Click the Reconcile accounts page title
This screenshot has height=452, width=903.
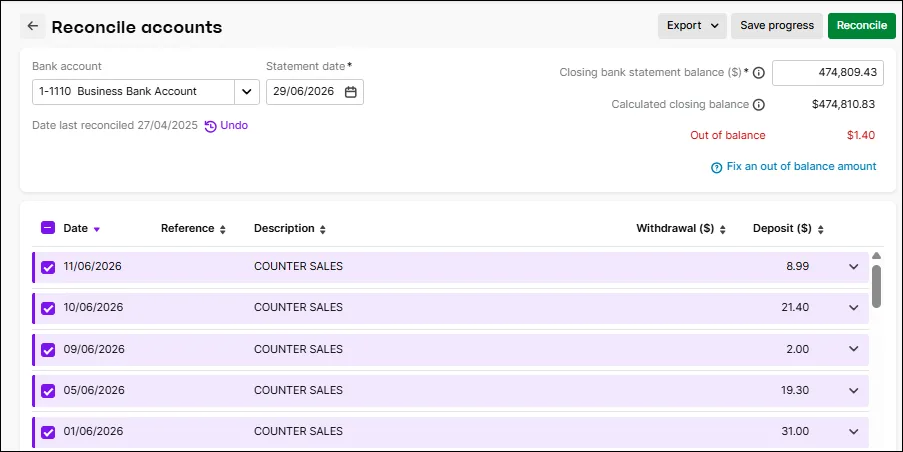[136, 27]
